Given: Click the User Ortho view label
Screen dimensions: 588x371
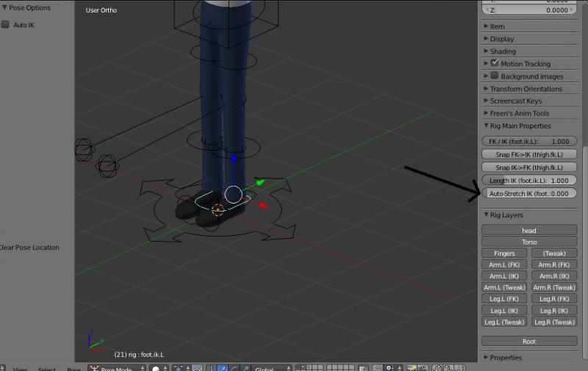Looking at the screenshot, I should click(x=101, y=10).
